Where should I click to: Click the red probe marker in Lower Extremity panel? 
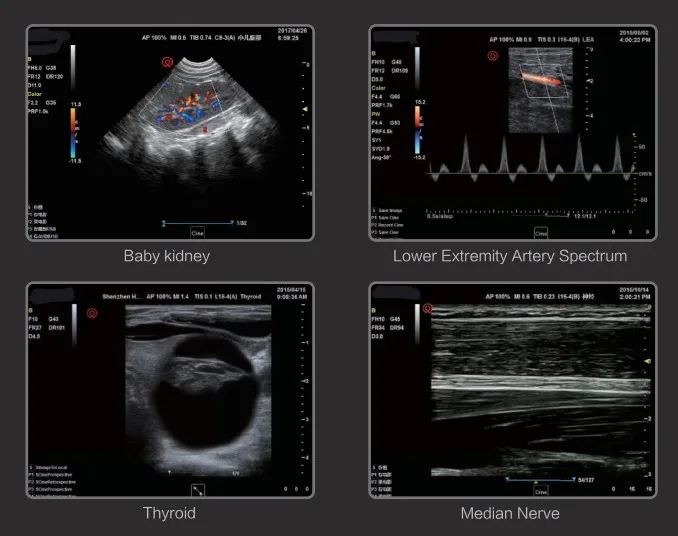493,56
